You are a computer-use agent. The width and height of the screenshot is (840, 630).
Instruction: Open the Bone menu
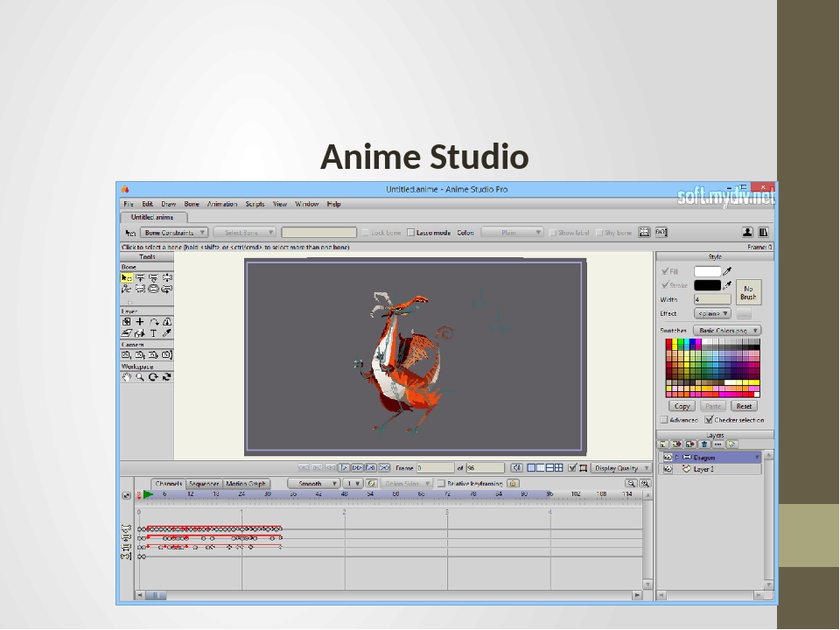tap(192, 204)
